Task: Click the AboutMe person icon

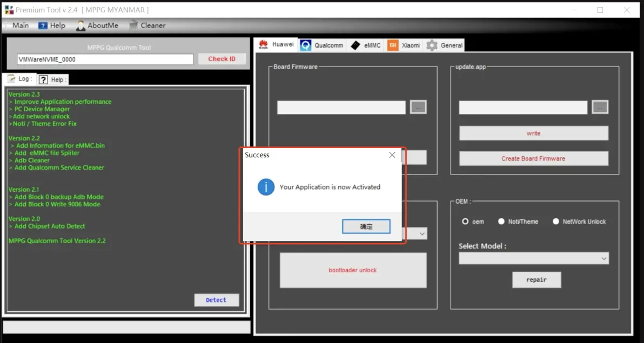Action: click(81, 25)
